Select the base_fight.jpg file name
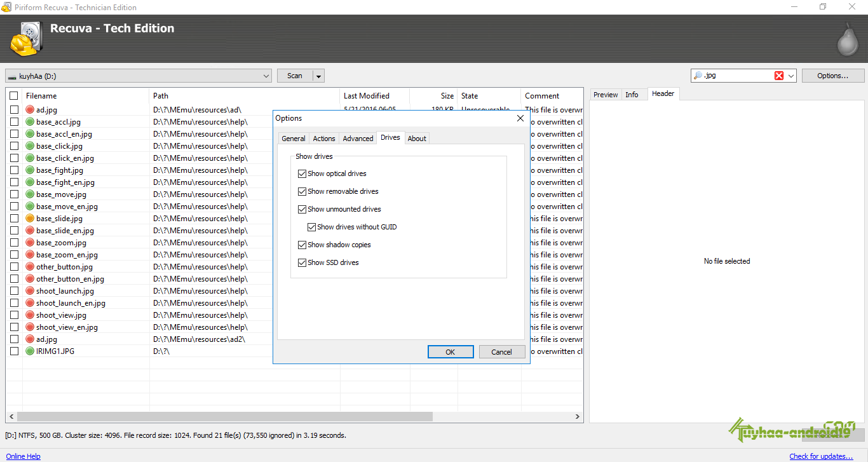 (60, 170)
